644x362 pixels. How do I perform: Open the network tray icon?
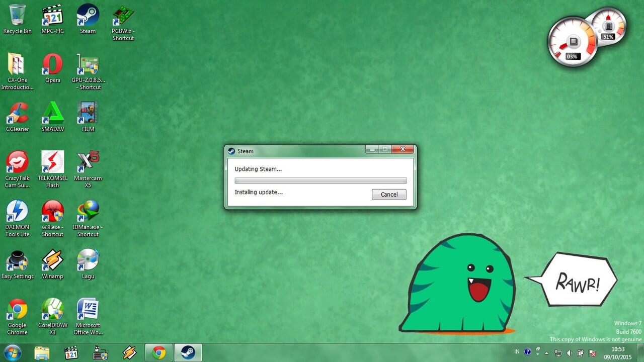click(558, 353)
